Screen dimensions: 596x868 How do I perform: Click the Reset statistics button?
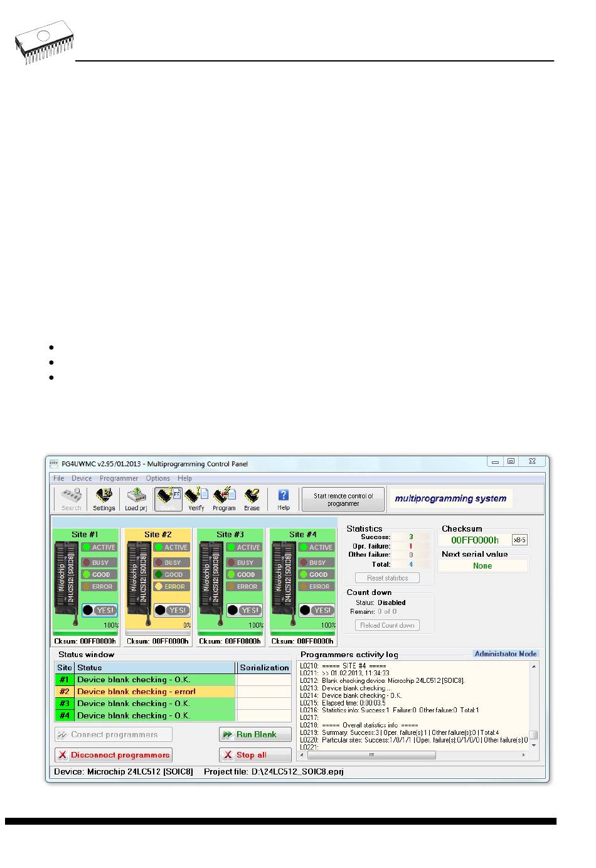[x=387, y=578]
